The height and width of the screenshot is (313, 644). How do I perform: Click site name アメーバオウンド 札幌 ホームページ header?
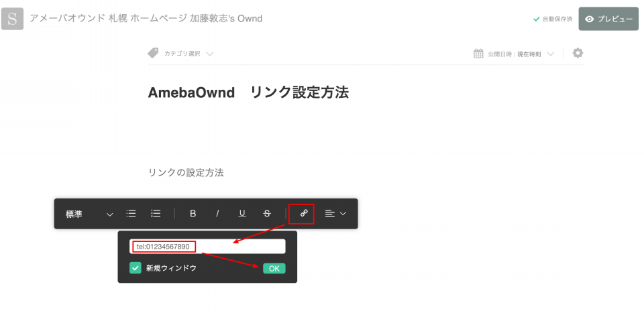pos(146,19)
